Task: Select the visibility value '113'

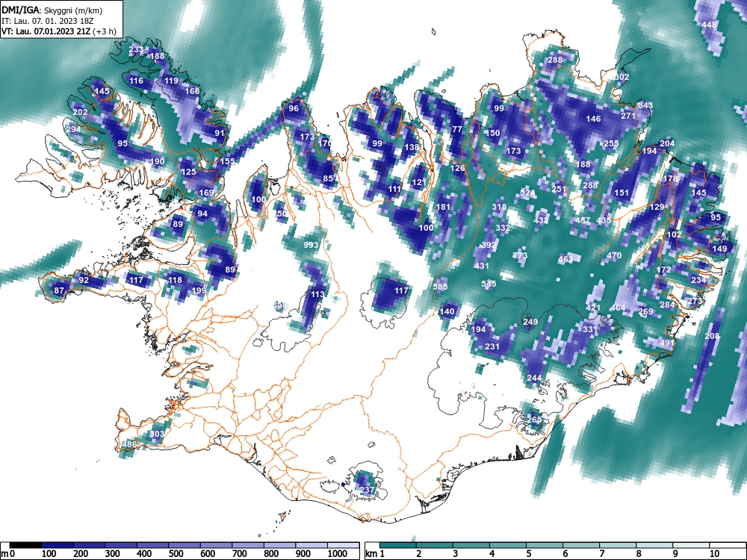Action: [317, 294]
